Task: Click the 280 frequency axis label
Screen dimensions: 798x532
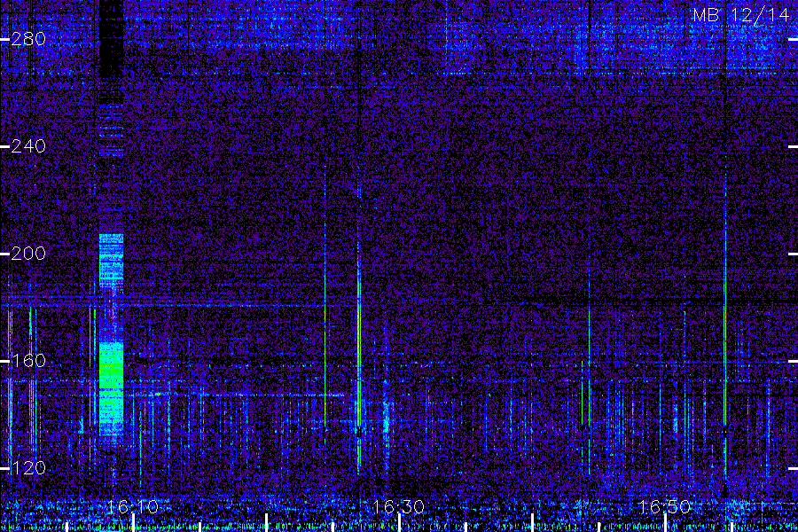Action: [28, 39]
